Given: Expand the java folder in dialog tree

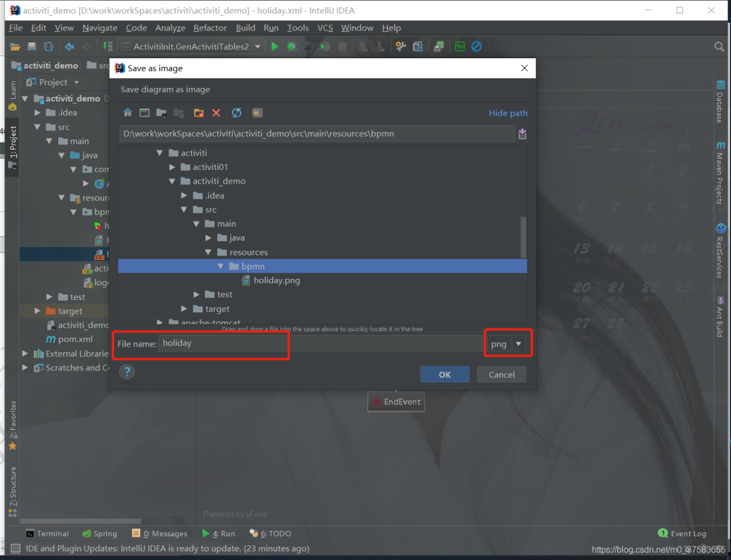Looking at the screenshot, I should coord(208,238).
